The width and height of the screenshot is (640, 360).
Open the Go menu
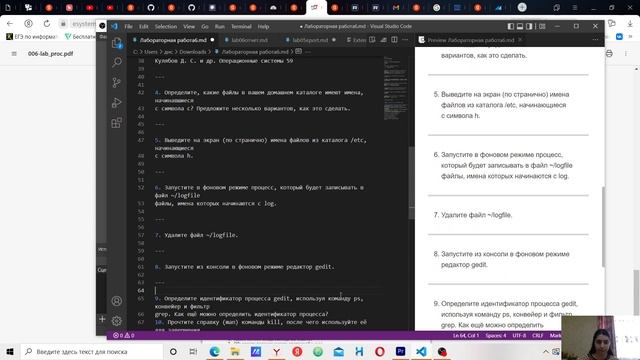click(205, 26)
